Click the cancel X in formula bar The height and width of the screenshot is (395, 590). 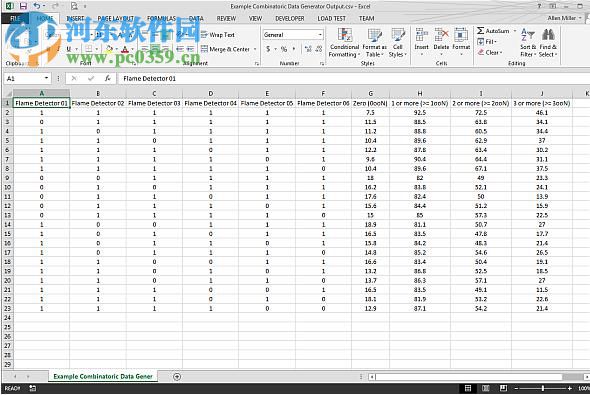coord(74,78)
